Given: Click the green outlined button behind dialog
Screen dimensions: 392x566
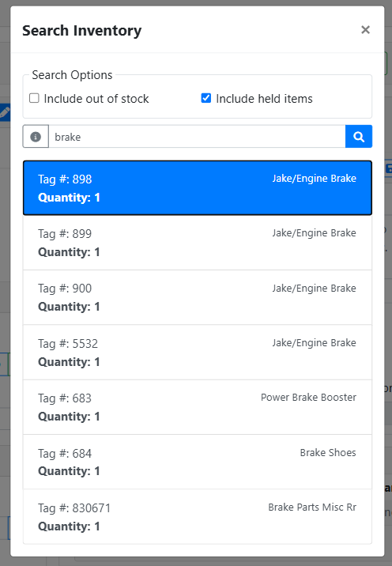Looking at the screenshot, I should [386, 63].
